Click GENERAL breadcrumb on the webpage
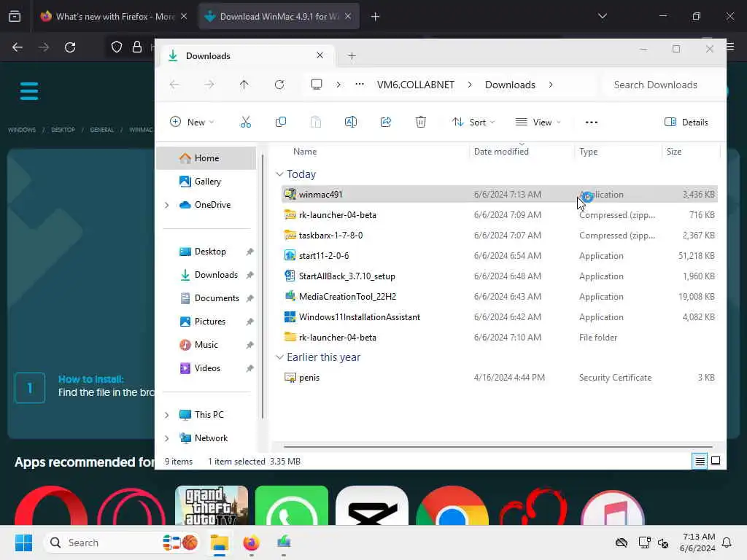 click(x=102, y=130)
